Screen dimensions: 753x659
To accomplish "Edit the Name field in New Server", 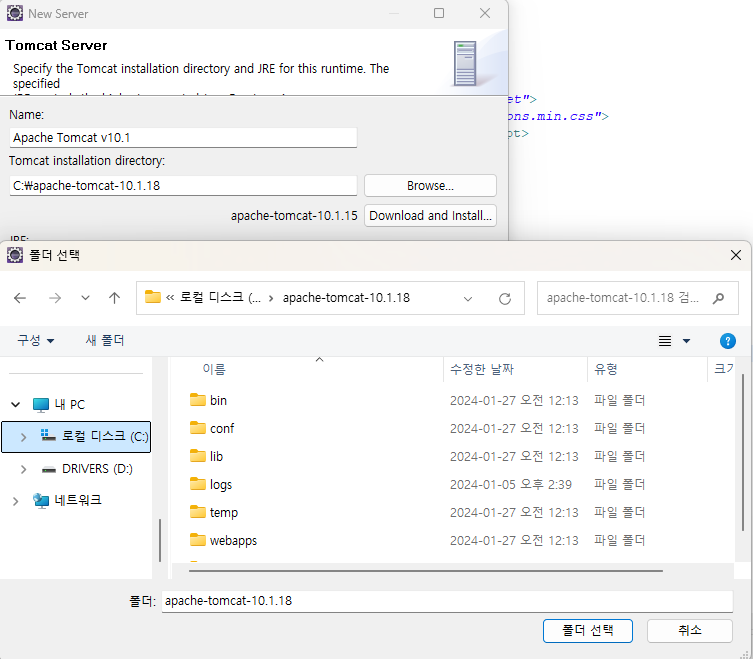I will 183,138.
